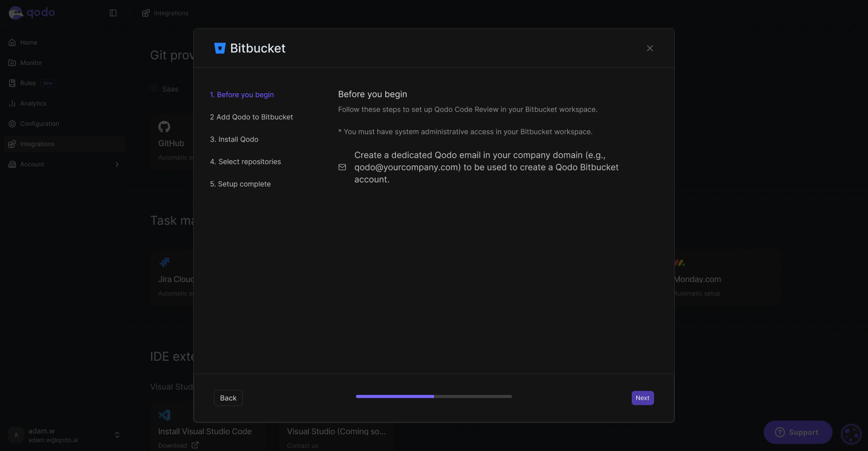Open the Monday.com integration card
Viewport: 868px width, 451px height.
coord(728,278)
